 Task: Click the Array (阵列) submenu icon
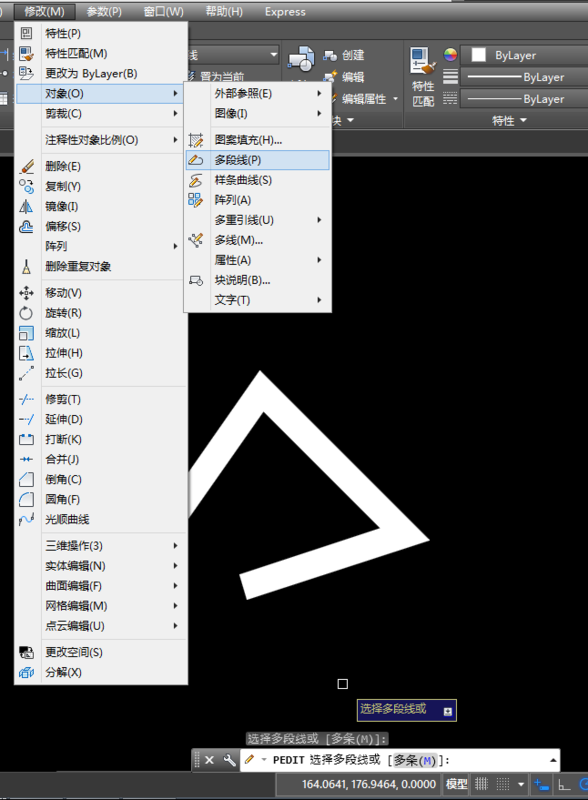tap(195, 200)
